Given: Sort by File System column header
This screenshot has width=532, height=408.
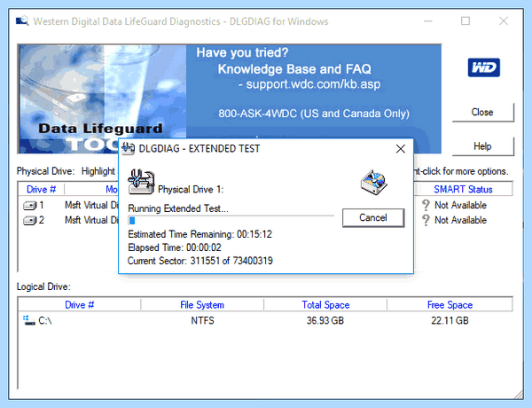Looking at the screenshot, I should tap(202, 305).
